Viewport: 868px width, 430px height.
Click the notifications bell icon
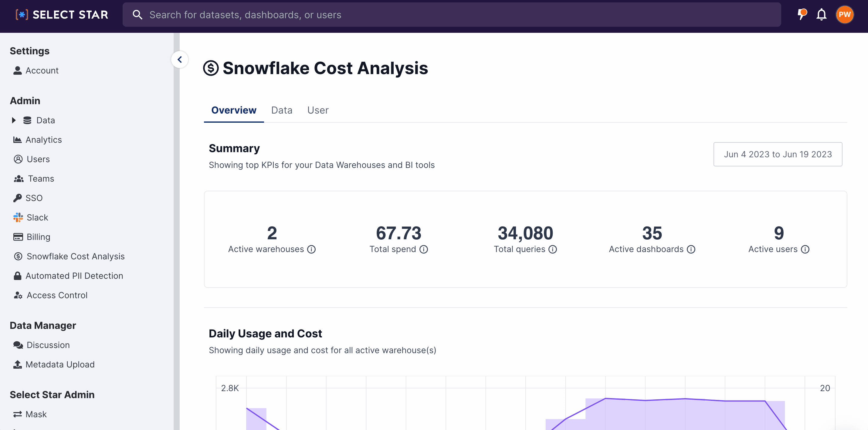coord(821,15)
